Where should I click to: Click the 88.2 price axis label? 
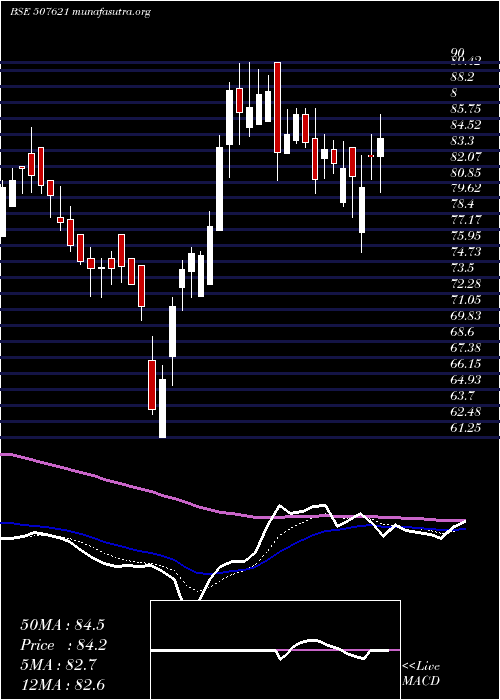tap(462, 77)
